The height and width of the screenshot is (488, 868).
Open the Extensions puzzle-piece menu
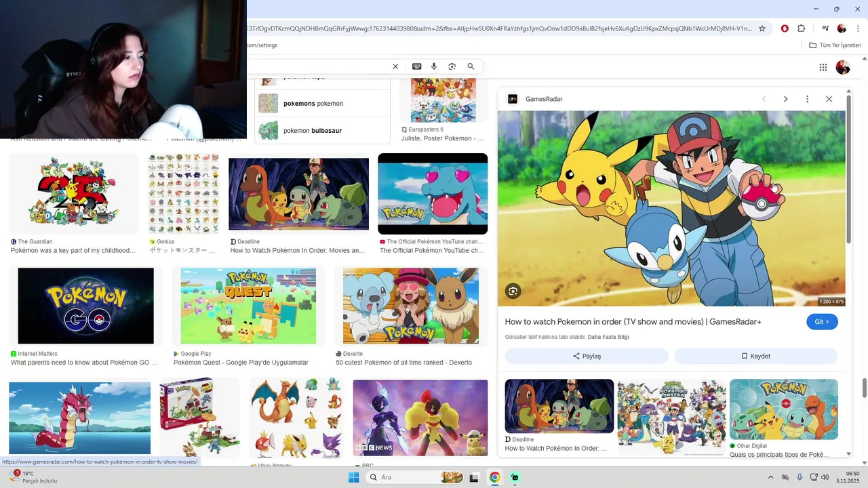[802, 28]
